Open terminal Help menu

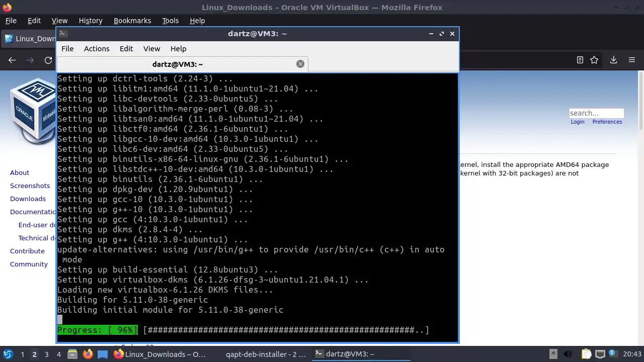pos(179,49)
